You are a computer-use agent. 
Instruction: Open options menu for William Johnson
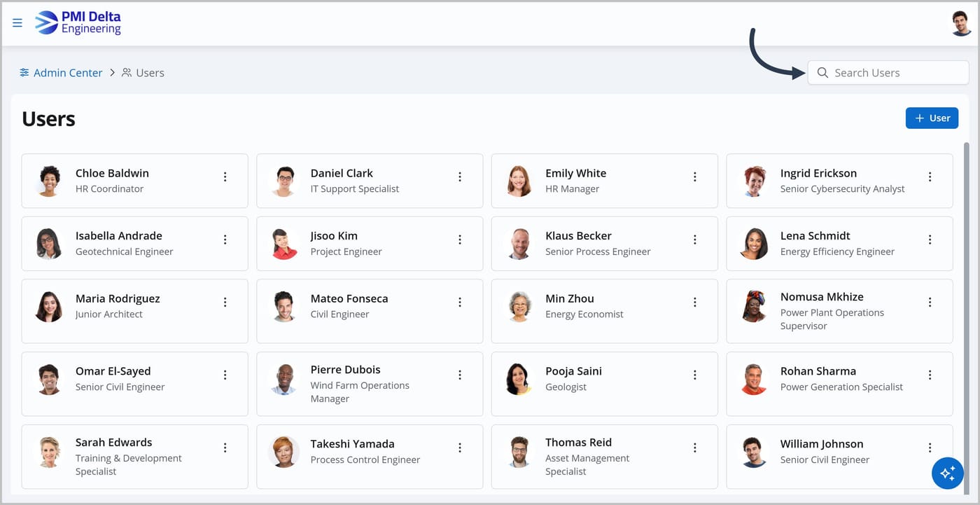point(930,448)
